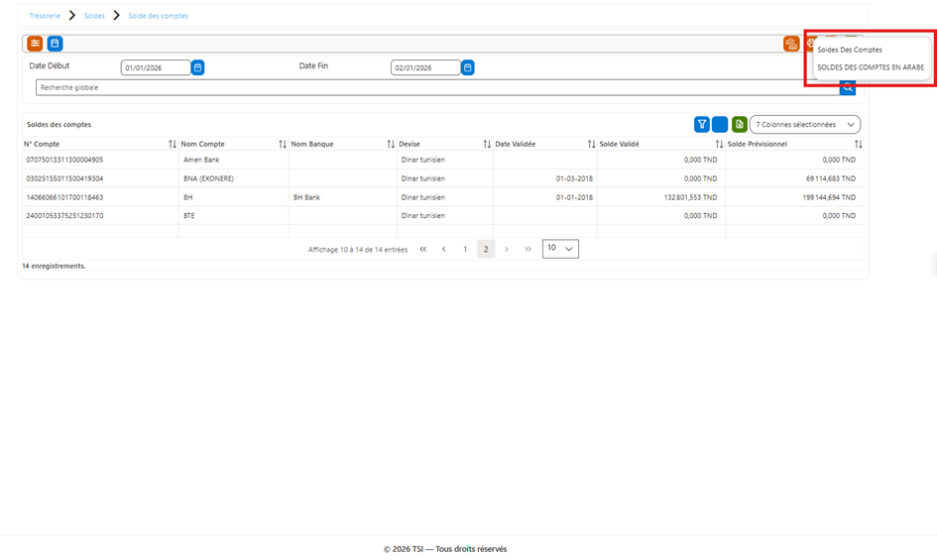Focus the Recherche globale search field
Image resolution: width=937 pixels, height=560 pixels.
point(437,87)
